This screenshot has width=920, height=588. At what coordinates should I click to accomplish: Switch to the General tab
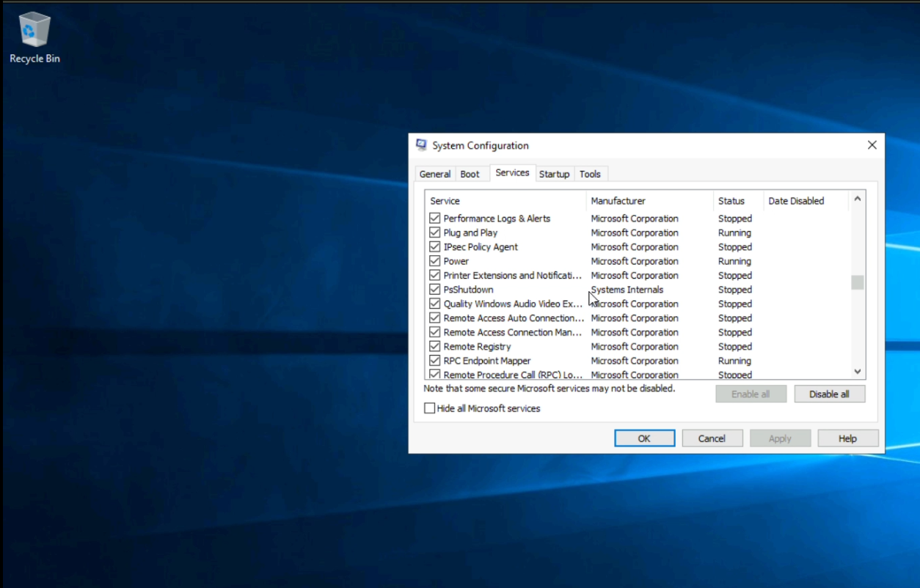point(434,174)
